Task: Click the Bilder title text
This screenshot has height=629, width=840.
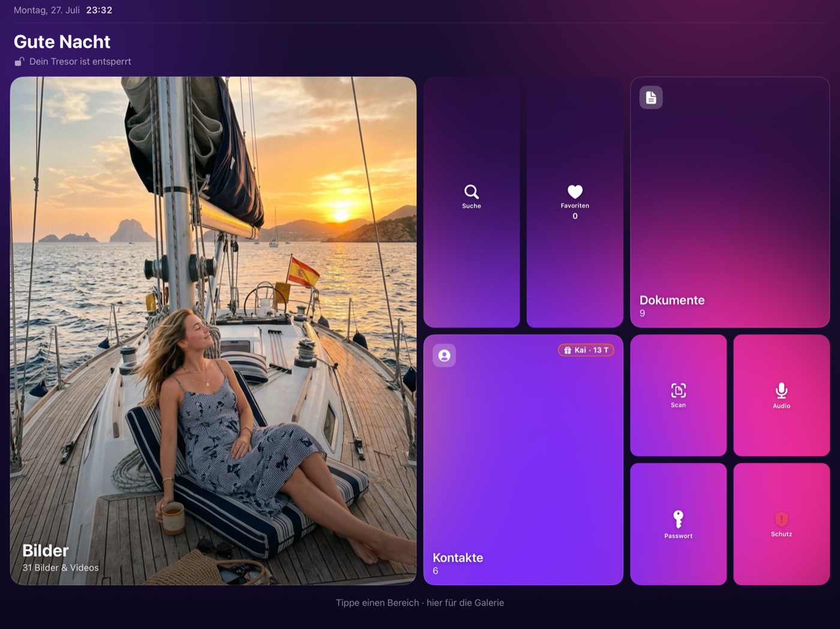Action: click(x=46, y=550)
